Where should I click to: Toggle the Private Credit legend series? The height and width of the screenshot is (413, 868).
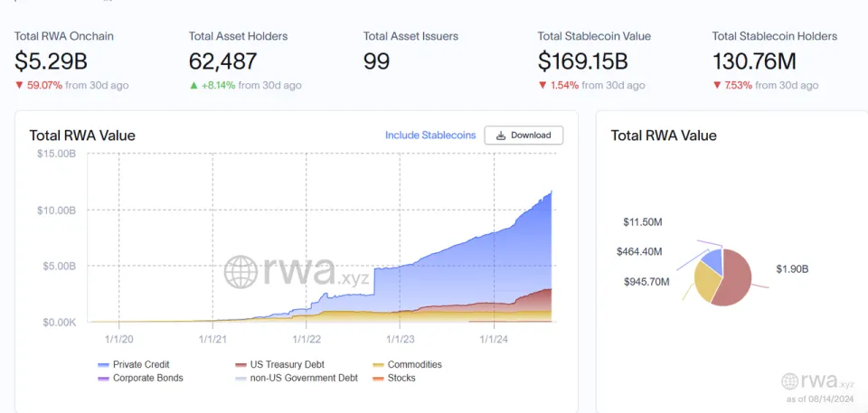(135, 364)
